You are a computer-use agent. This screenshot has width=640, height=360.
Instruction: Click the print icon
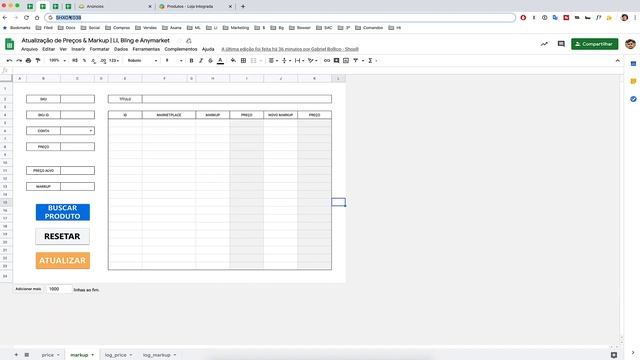pyautogui.click(x=28, y=60)
